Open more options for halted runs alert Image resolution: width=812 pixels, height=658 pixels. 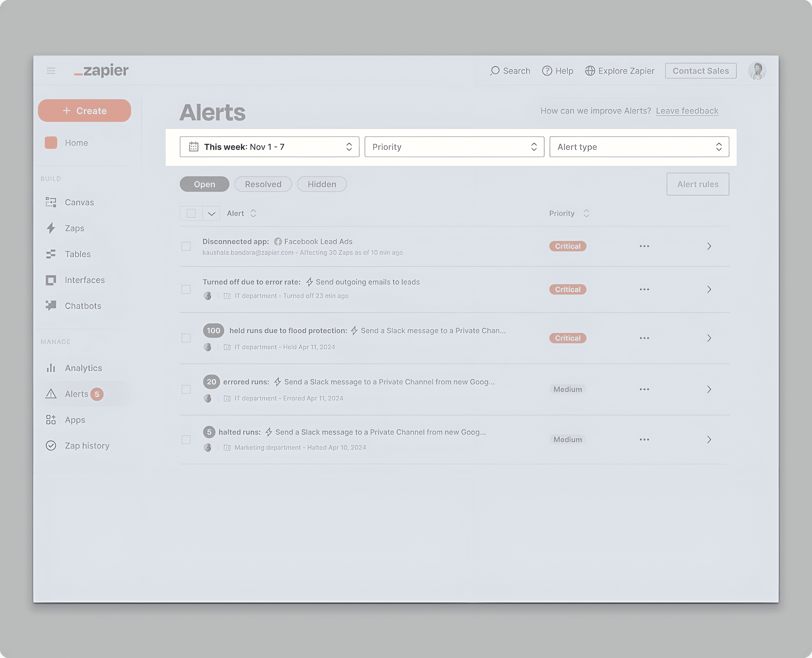644,440
